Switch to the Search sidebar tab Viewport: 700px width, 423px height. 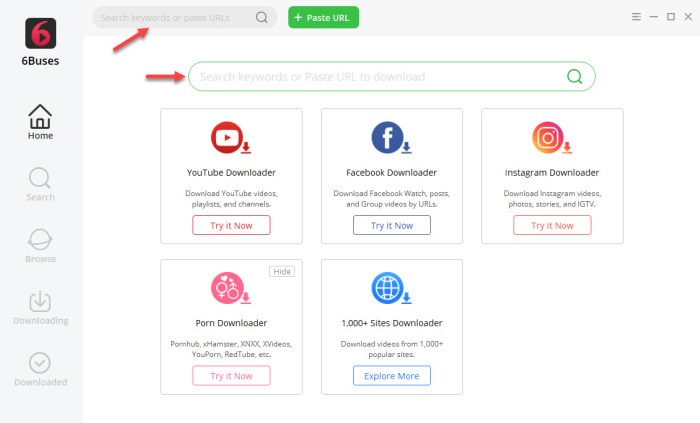tap(40, 184)
